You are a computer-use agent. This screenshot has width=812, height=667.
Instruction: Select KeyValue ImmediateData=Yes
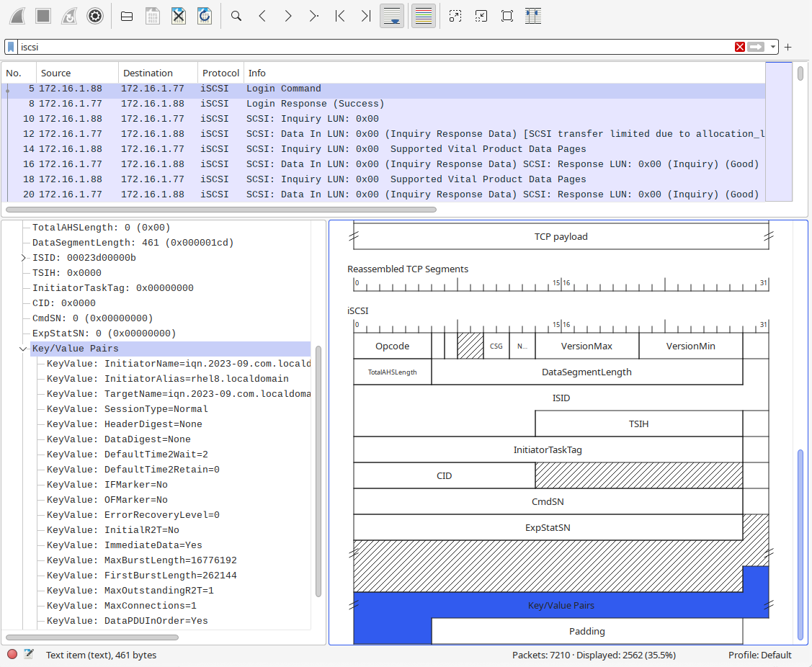coord(124,545)
